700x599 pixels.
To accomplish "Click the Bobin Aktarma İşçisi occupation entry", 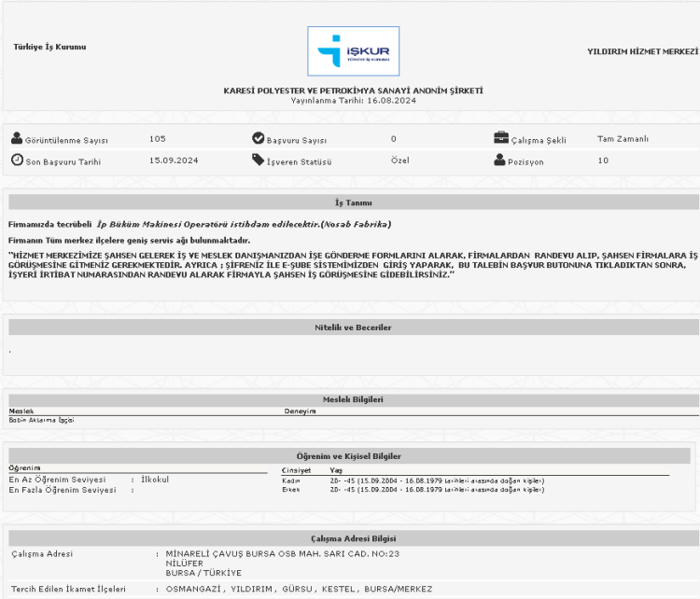I will (41, 420).
